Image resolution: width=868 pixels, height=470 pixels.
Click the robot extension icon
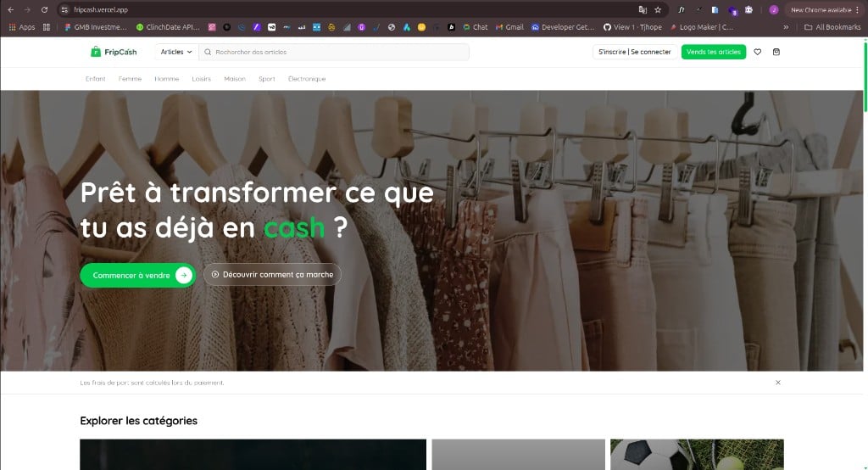pos(748,9)
